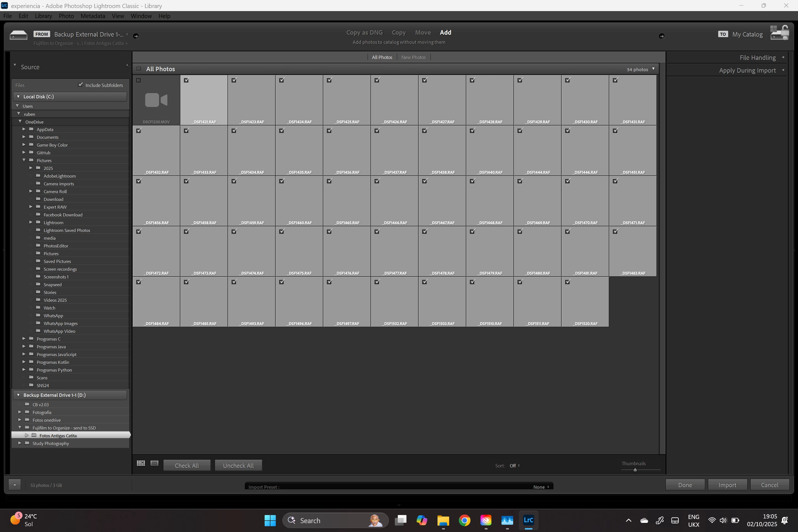Collapse import dialog with bottom-left arrow button
This screenshot has height=532, width=798.
tap(15, 485)
